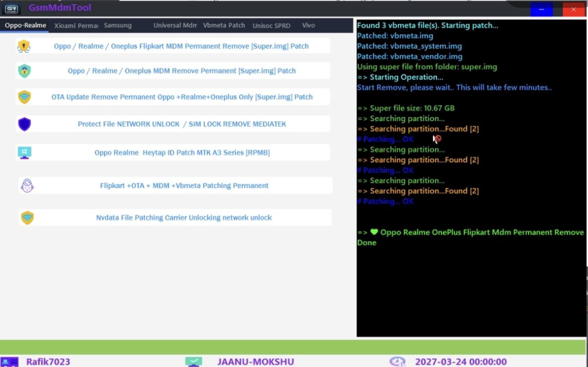
Task: Open the Vbmeta Patch tab
Action: tap(224, 26)
